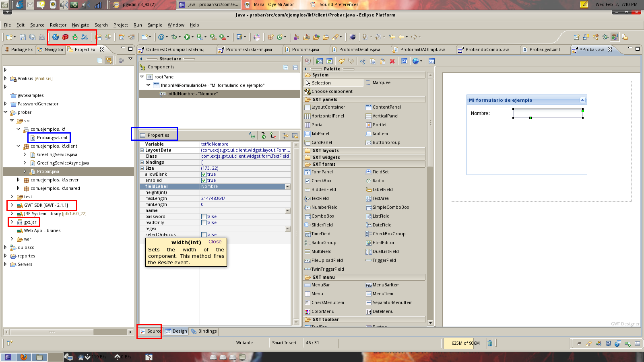Open the Project menu

point(120,25)
